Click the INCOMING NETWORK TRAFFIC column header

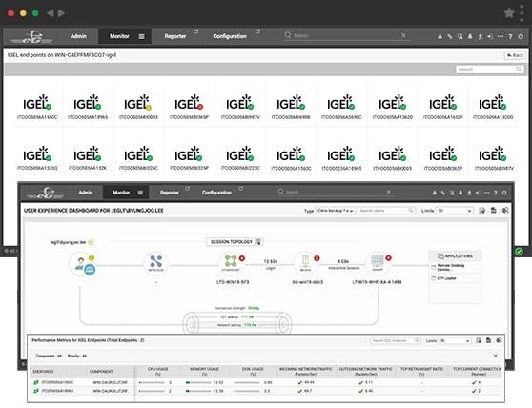pos(305,372)
